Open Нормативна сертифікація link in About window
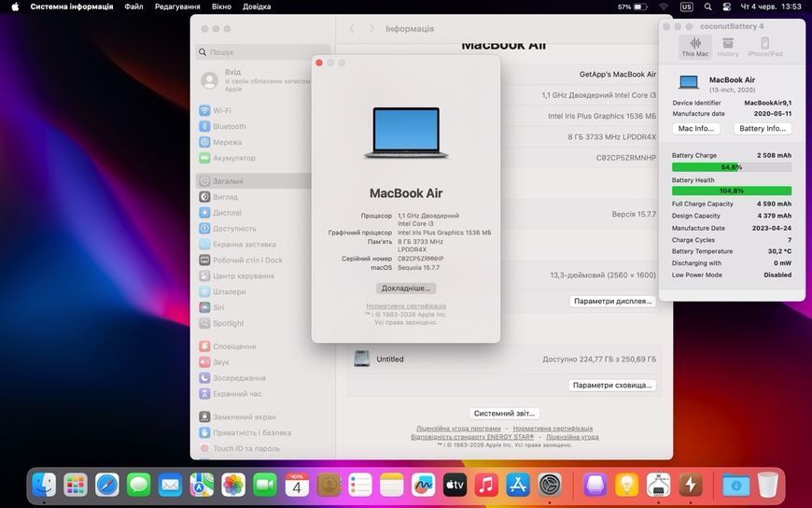Screen dimensions: 812x508 pyautogui.click(x=406, y=306)
